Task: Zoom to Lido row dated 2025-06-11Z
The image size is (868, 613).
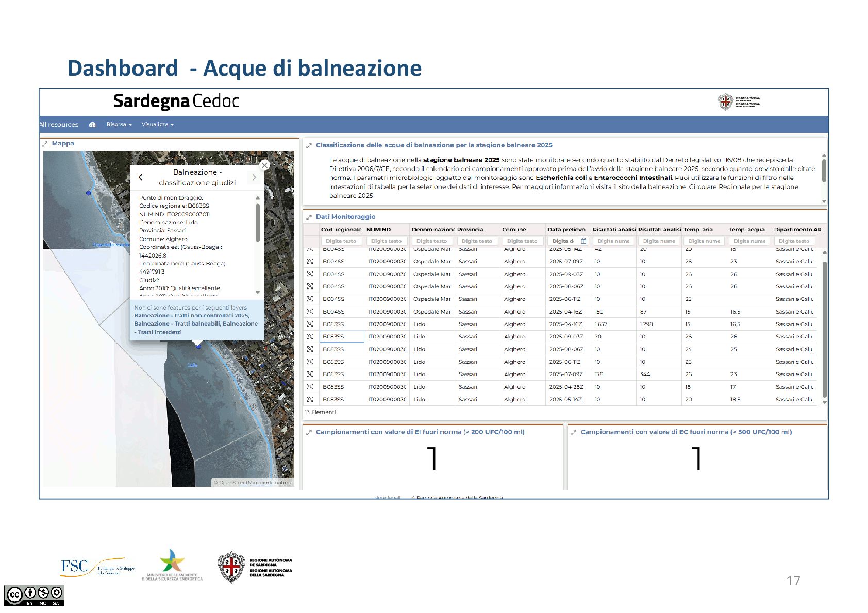Action: 310,362
